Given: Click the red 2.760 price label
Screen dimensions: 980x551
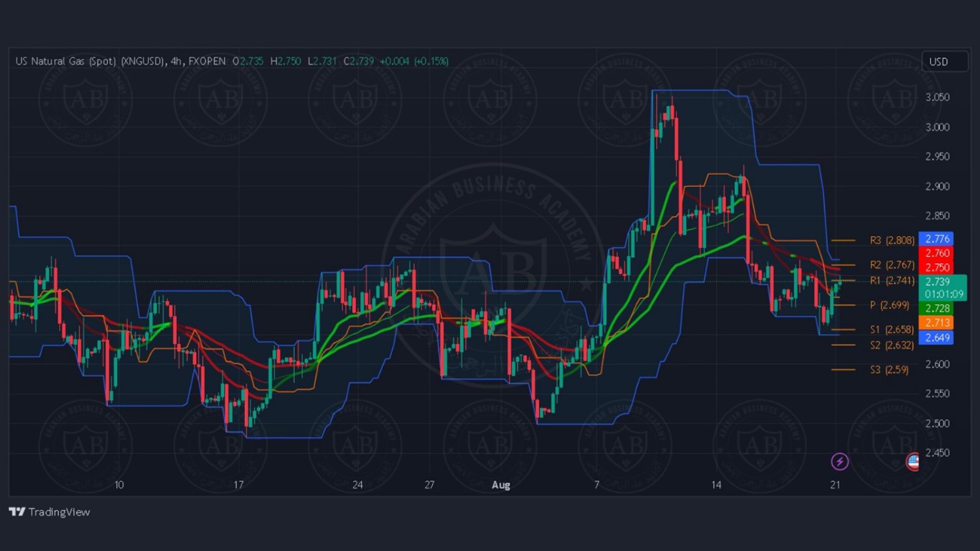Looking at the screenshot, I should pyautogui.click(x=936, y=253).
